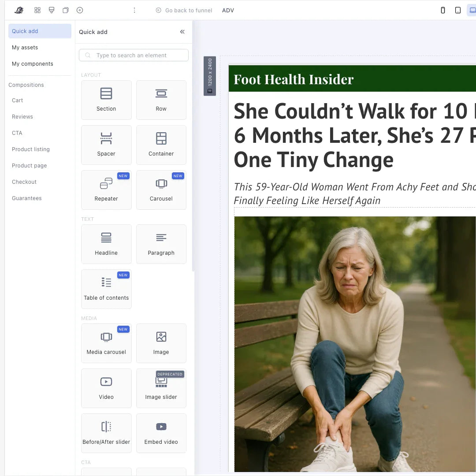Viewport: 476px width, 476px height.
Task: Add a Repeater element
Action: (x=106, y=190)
